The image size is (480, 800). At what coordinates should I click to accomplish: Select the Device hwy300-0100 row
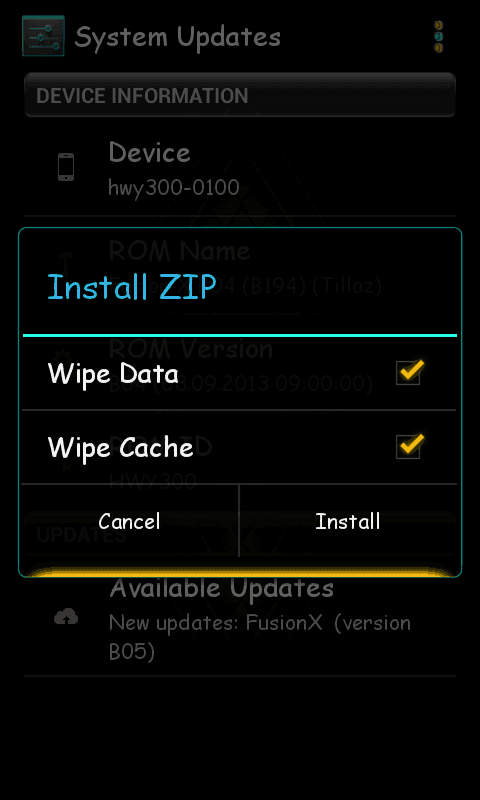[240, 167]
